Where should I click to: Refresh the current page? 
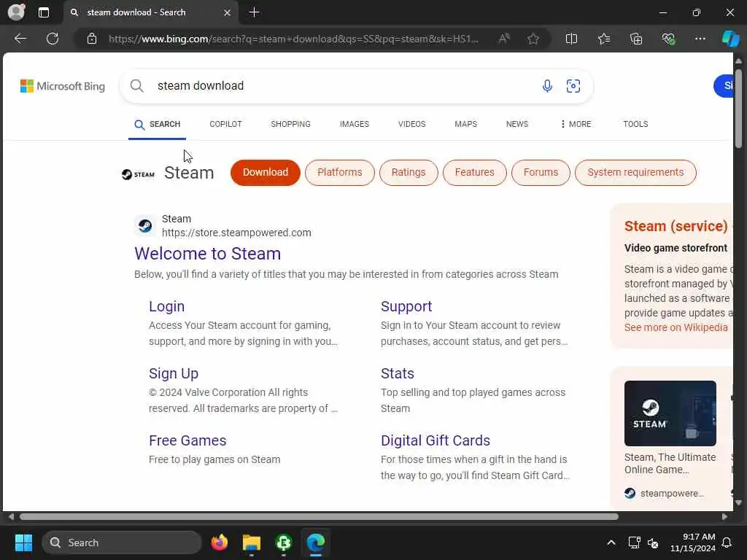coord(53,39)
